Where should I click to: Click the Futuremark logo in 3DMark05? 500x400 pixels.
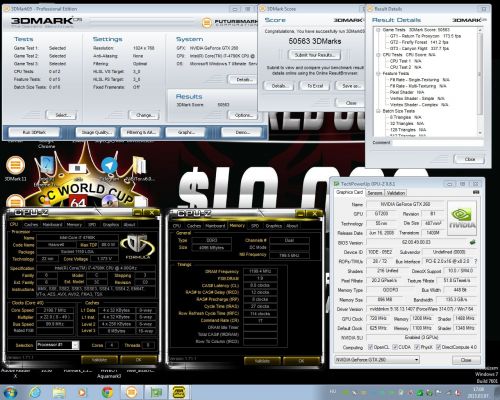230,23
